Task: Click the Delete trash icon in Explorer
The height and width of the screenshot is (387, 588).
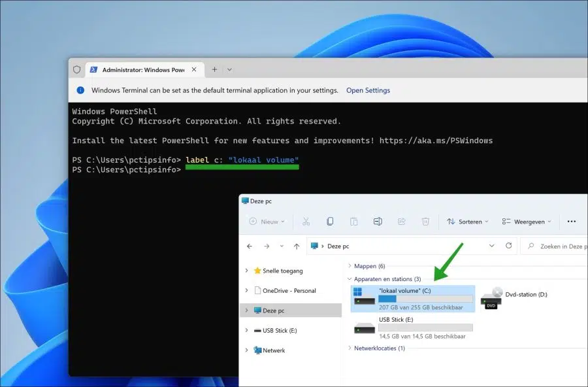Action: [425, 222]
